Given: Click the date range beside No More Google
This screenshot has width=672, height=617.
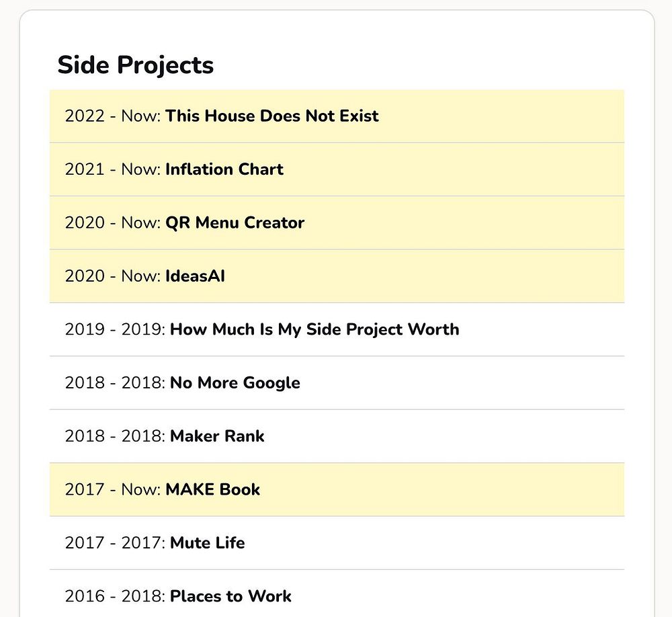Looking at the screenshot, I should 115,383.
